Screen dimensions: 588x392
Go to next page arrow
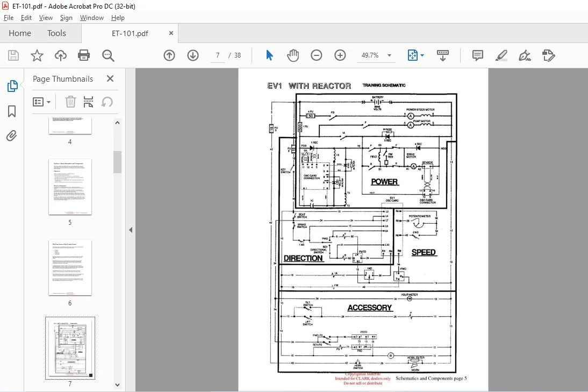(x=193, y=55)
